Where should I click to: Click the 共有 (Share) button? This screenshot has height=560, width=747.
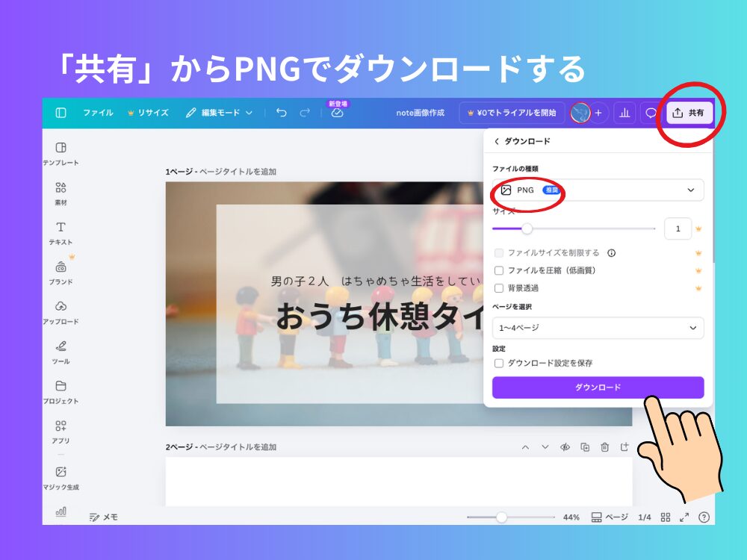click(x=689, y=113)
